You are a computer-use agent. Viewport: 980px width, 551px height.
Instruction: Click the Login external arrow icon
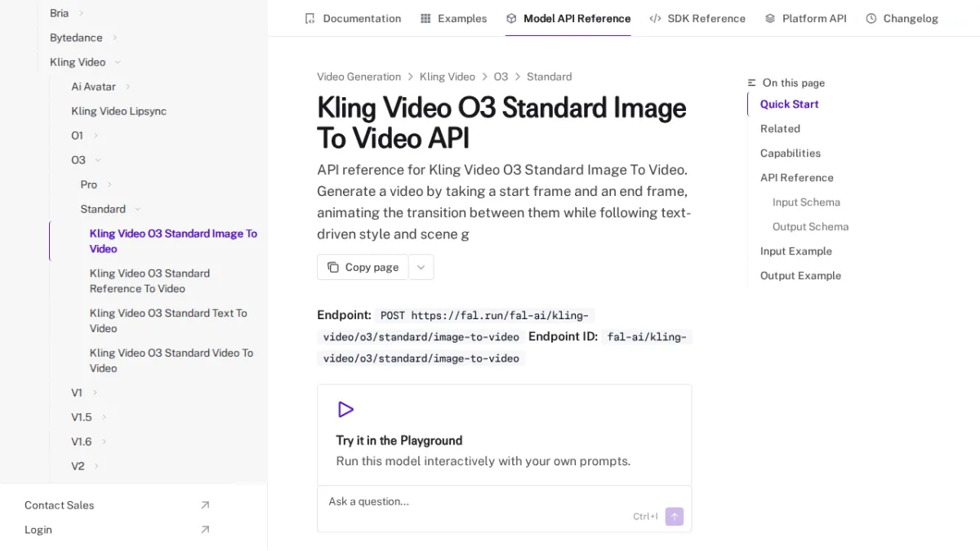[x=205, y=530]
